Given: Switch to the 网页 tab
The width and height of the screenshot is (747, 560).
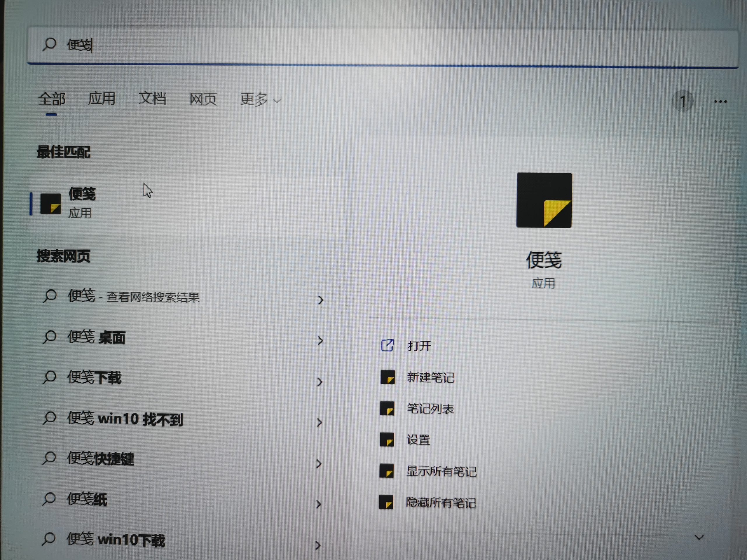Looking at the screenshot, I should click(x=203, y=99).
